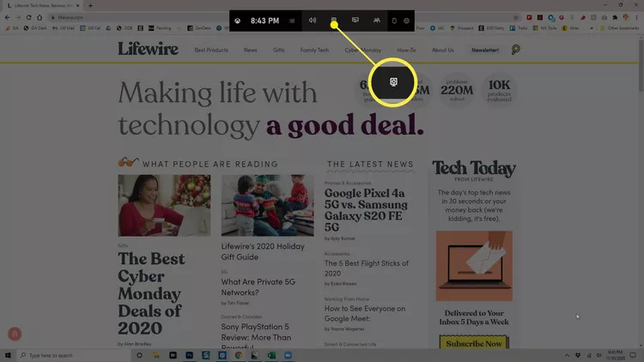Image resolution: width=644 pixels, height=362 pixels.
Task: Open Google Pixel 4a 5G vs. Samsung article
Action: pyautogui.click(x=366, y=209)
